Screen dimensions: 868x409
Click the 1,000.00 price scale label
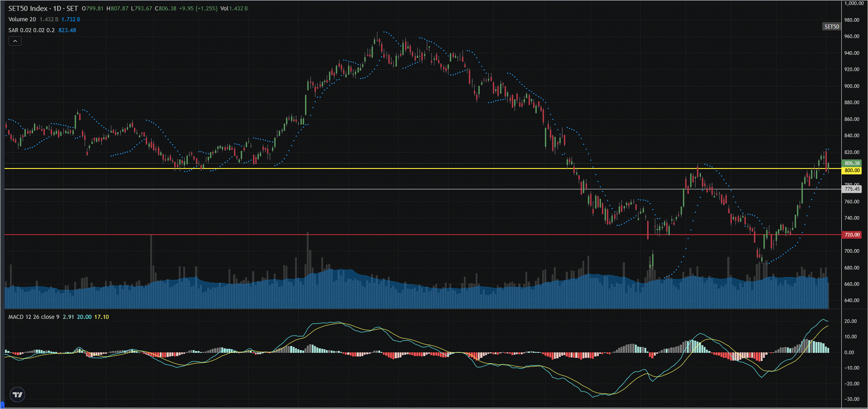coord(854,3)
